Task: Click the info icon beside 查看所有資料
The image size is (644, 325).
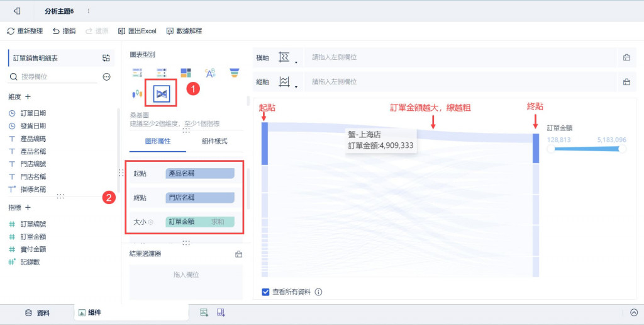Action: coord(318,292)
